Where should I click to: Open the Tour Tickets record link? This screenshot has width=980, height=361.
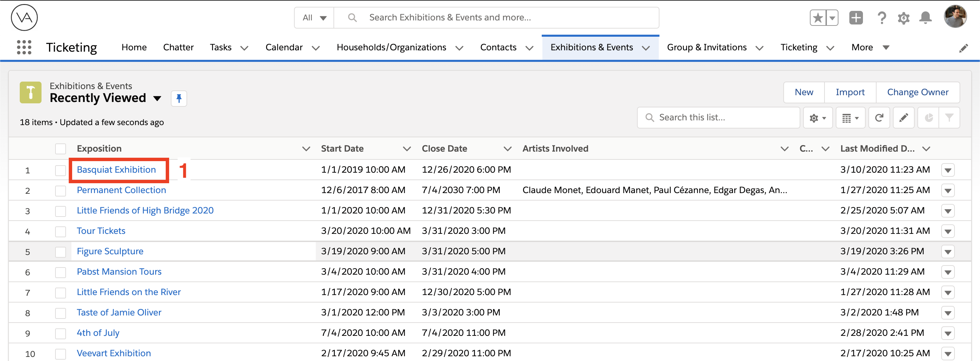[x=101, y=231]
